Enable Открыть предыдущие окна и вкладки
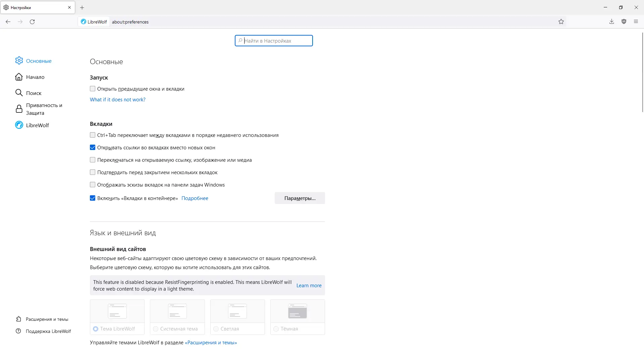The height and width of the screenshot is (349, 644). point(92,89)
